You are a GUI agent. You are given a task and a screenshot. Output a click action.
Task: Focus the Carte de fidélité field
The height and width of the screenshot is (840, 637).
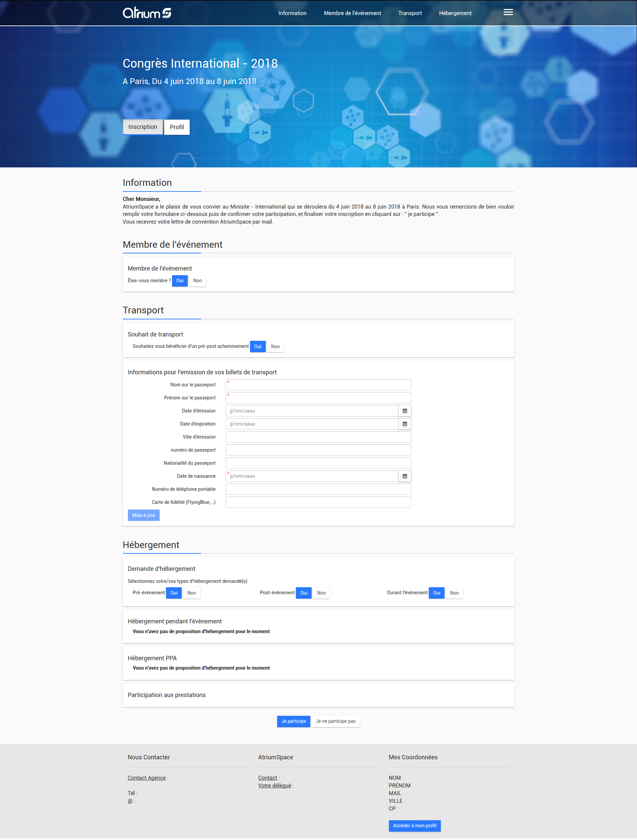click(x=318, y=502)
